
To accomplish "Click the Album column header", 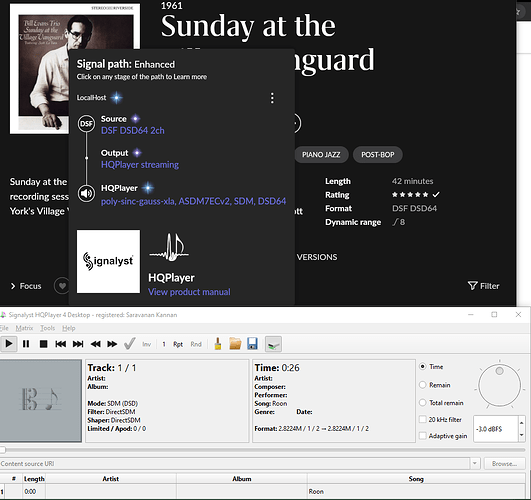I will click(242, 479).
